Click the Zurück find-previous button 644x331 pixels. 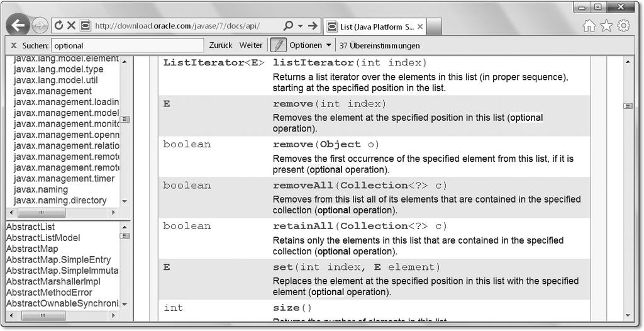pyautogui.click(x=221, y=45)
